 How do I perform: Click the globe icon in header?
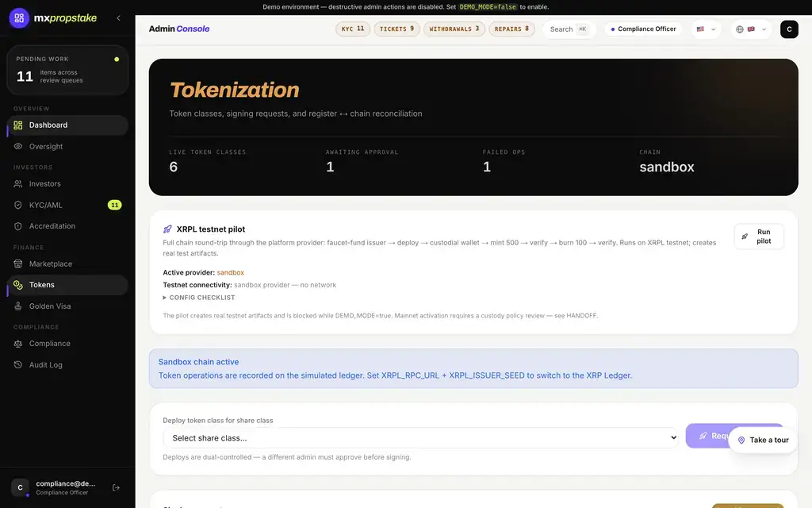[740, 29]
